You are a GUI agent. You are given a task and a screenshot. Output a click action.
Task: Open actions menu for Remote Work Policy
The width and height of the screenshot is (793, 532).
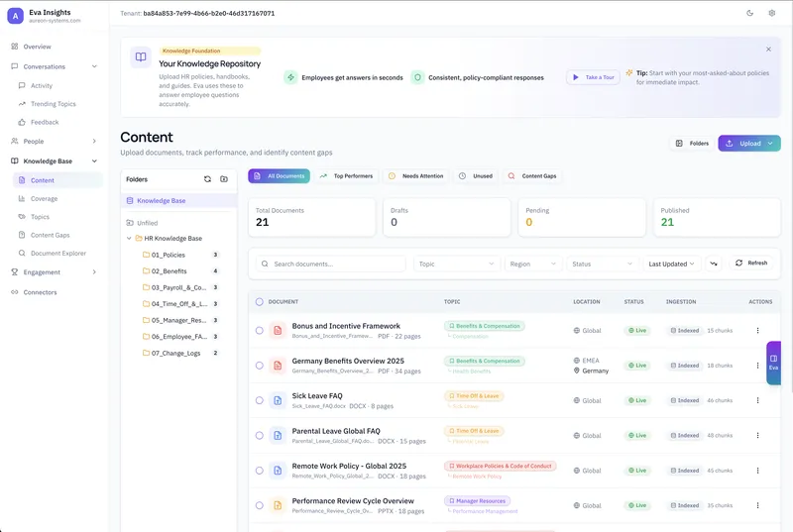coord(757,471)
